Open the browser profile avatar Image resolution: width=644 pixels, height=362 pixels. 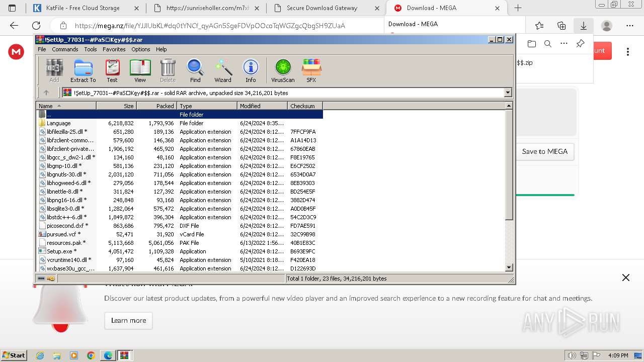[x=607, y=26]
